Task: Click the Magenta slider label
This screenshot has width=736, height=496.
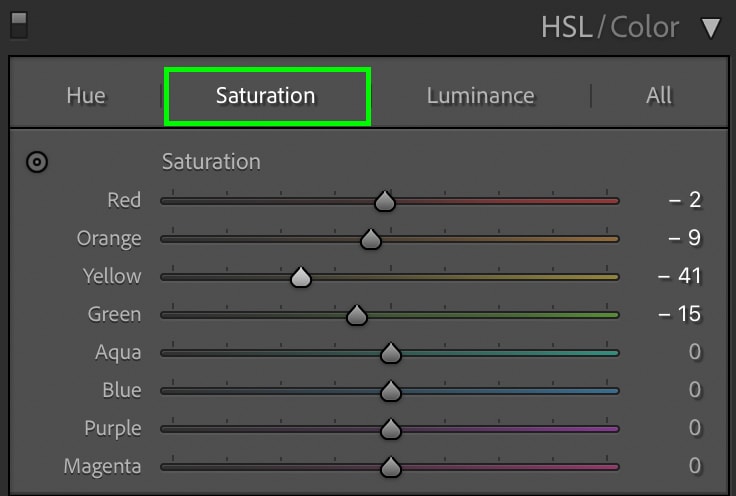Action: (102, 467)
